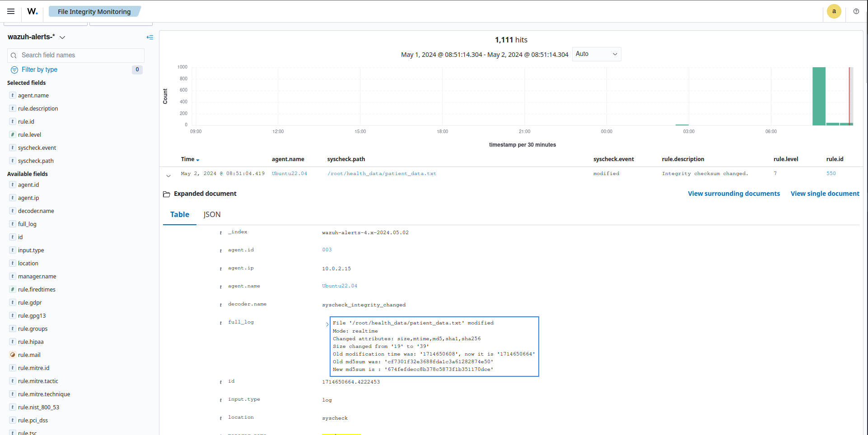Collapse the fields sidebar panel
The image size is (868, 435).
[x=150, y=37]
